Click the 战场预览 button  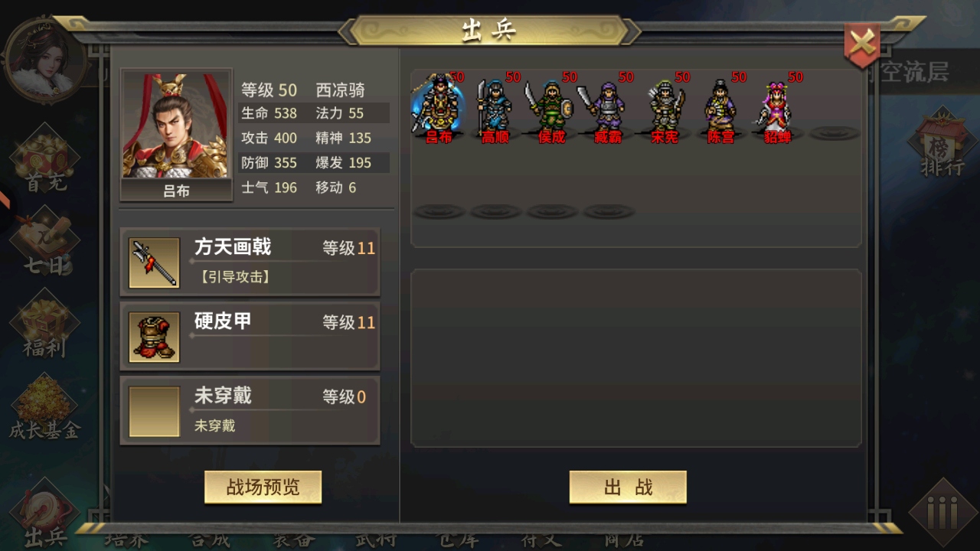point(263,487)
